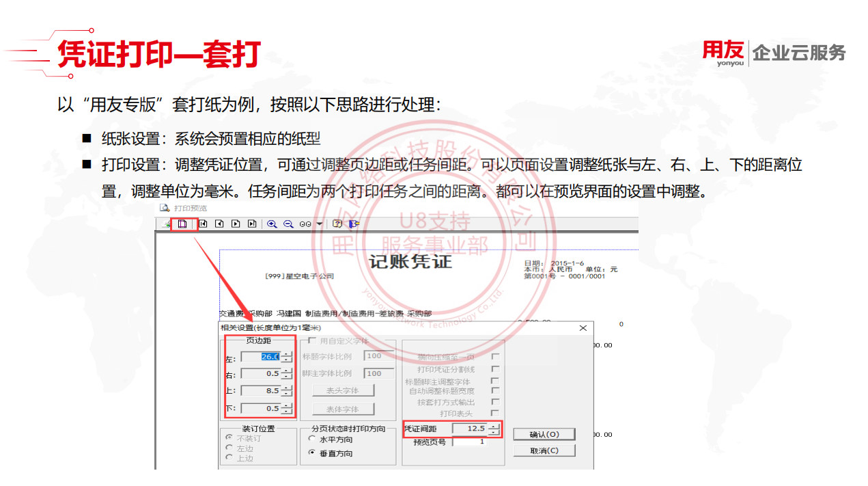The image size is (868, 486).
Task: Click the 表头字体 button
Action: coord(344,390)
